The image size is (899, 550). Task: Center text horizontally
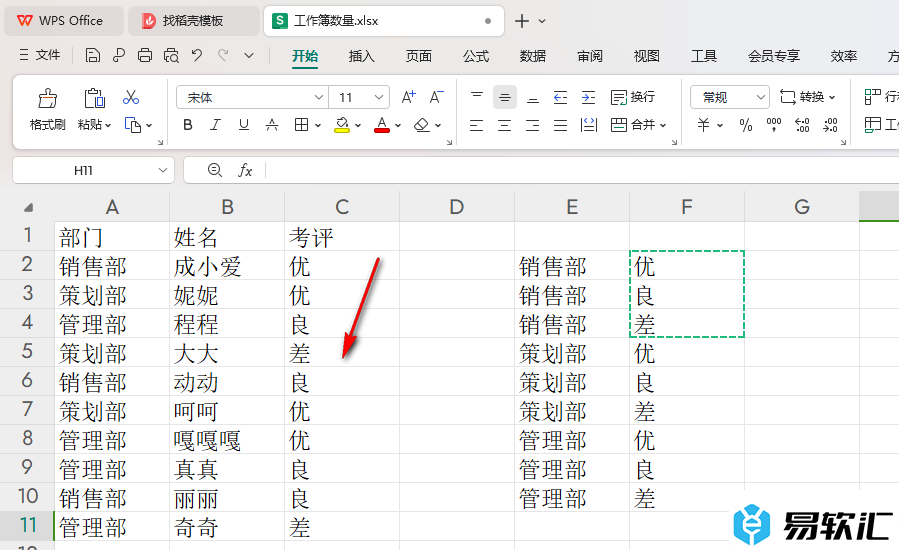505,125
